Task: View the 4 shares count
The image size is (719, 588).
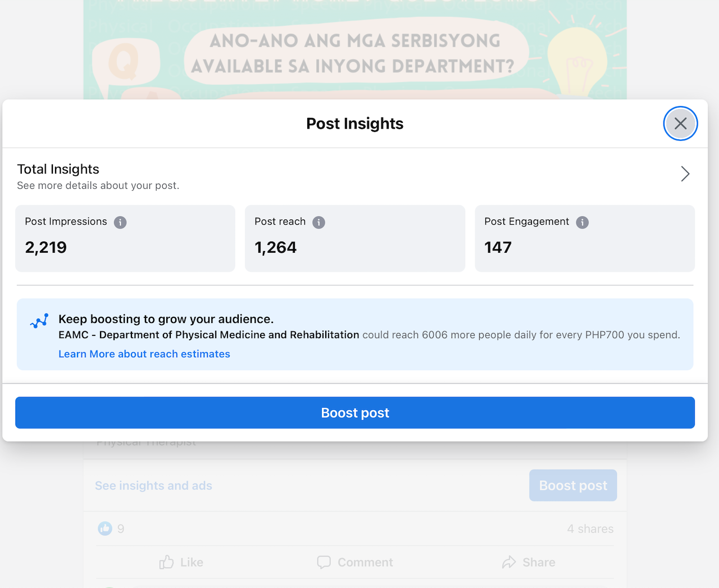Action: [x=590, y=529]
